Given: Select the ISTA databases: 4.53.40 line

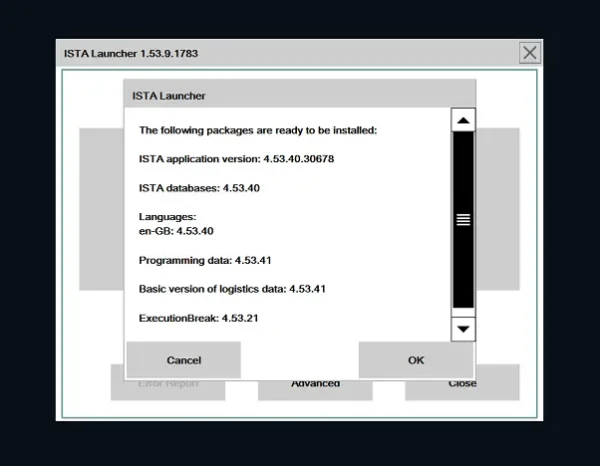Looking at the screenshot, I should click(199, 188).
